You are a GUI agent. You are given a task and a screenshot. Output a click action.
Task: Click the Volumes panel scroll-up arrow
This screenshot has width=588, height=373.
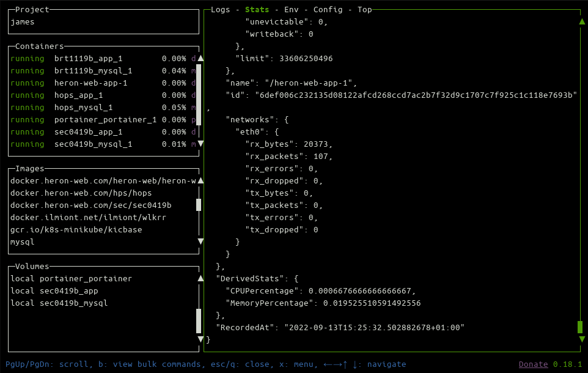[200, 278]
